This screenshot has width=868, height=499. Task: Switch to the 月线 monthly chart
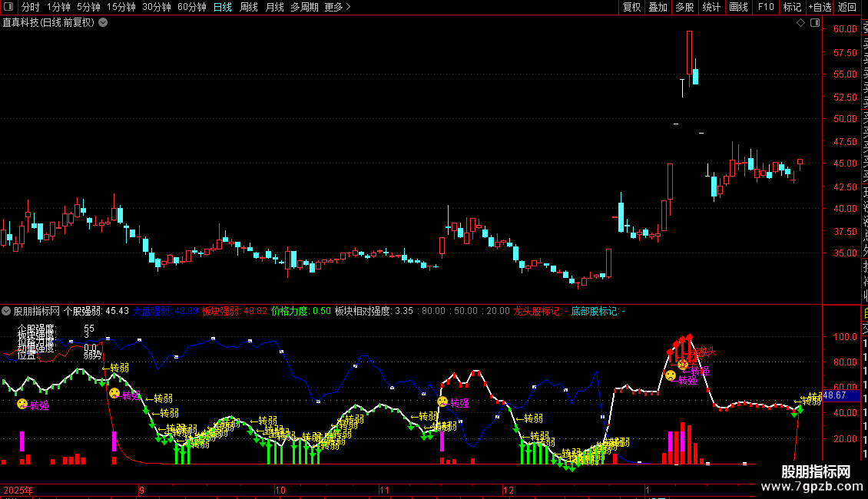(274, 7)
